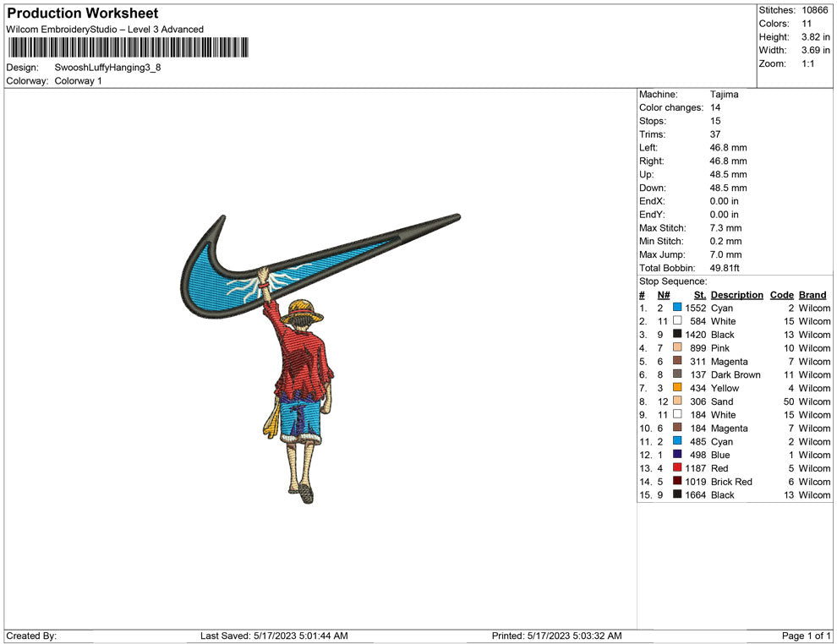Click the Total Bobbin value 49.81ft
This screenshot has width=837, height=644.
point(725,268)
